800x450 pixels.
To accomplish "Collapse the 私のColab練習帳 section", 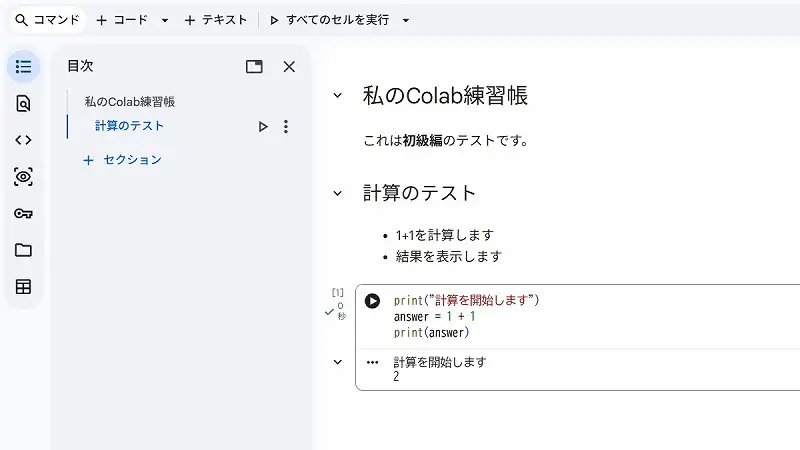I will [x=337, y=96].
